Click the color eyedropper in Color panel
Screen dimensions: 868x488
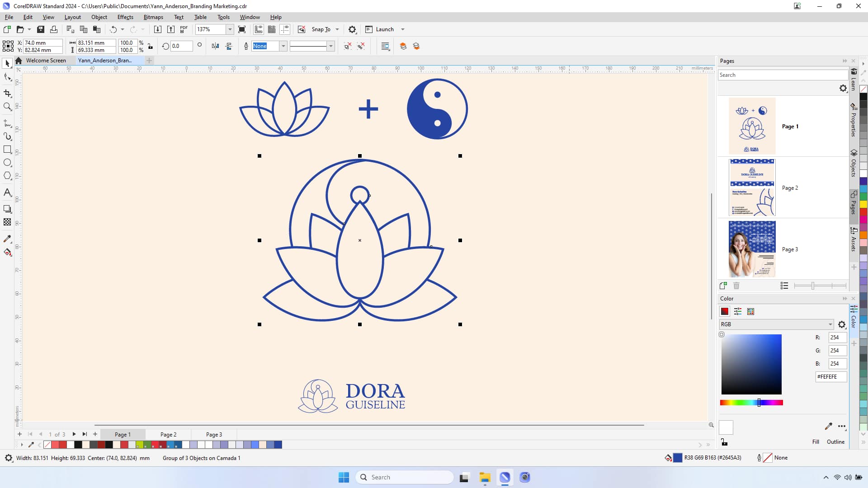(x=828, y=426)
